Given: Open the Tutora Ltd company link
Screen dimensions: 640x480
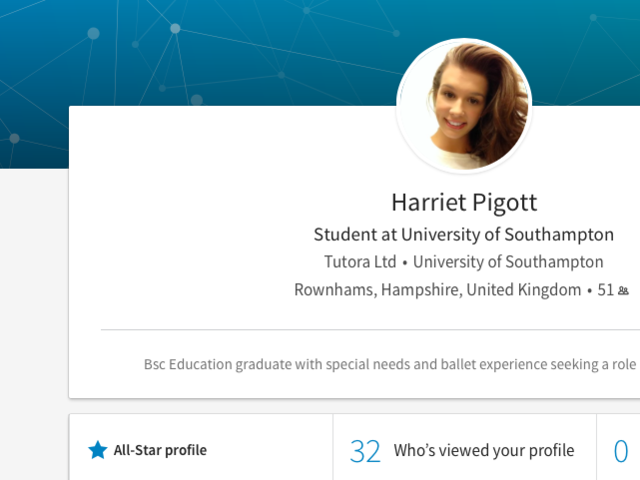Looking at the screenshot, I should pyautogui.click(x=360, y=262).
